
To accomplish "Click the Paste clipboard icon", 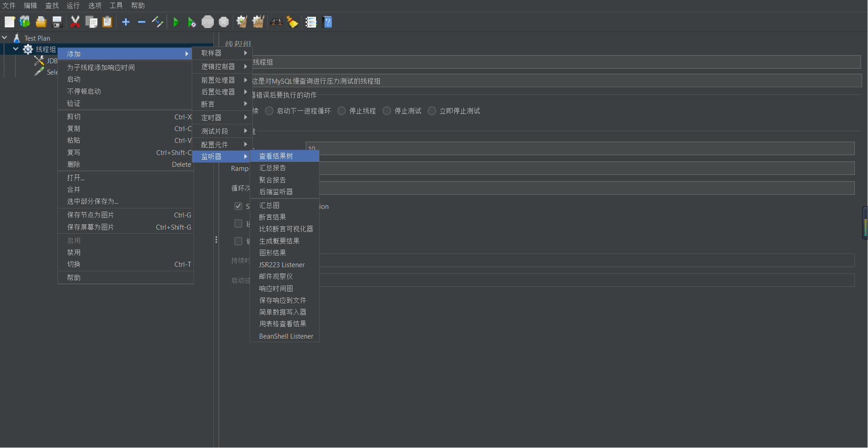I will (x=107, y=22).
